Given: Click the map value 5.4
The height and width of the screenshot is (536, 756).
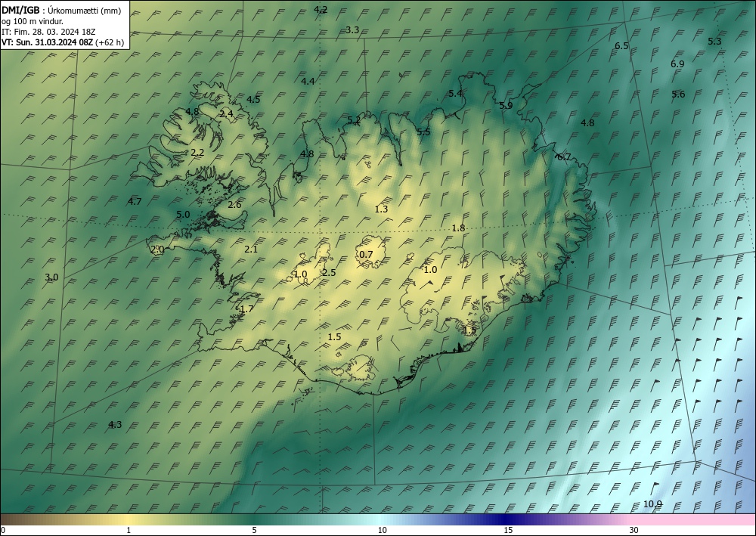Looking at the screenshot, I should point(456,94).
